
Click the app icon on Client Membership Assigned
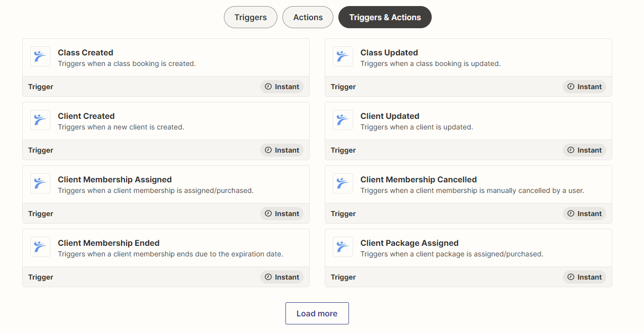click(40, 183)
